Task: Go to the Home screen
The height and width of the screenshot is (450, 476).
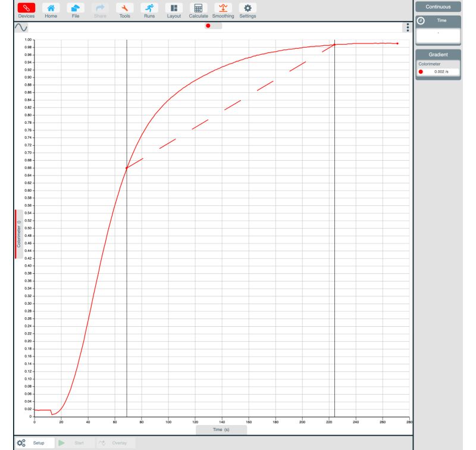Action: (51, 10)
